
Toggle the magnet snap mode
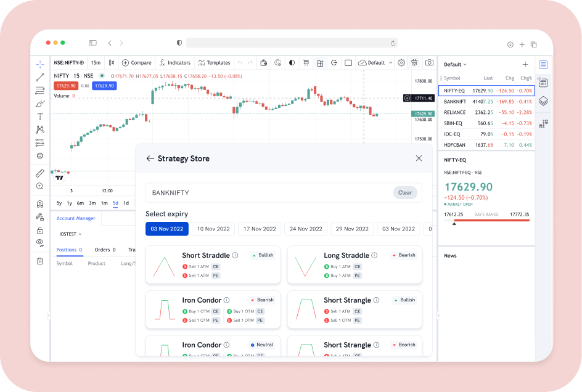(x=40, y=204)
